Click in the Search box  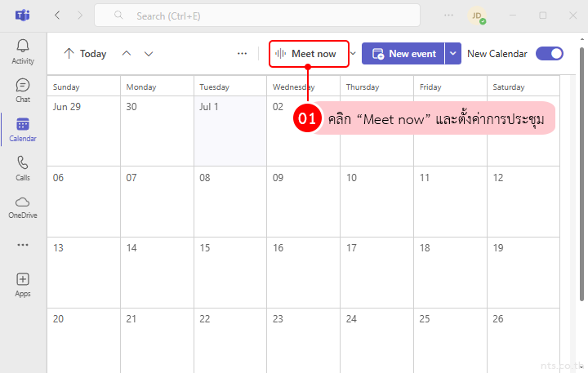(257, 16)
